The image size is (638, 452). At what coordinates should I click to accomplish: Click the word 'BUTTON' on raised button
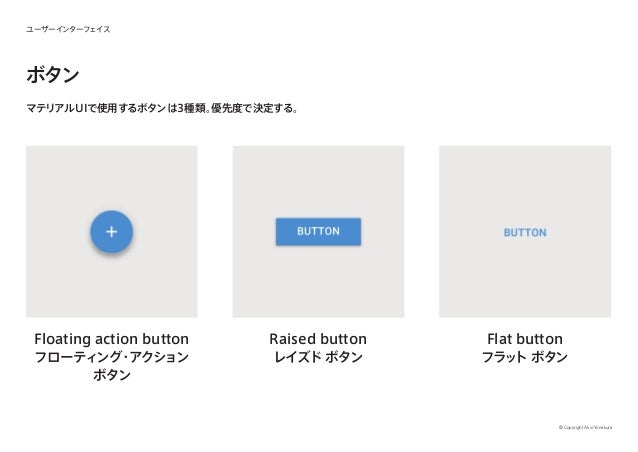(318, 231)
